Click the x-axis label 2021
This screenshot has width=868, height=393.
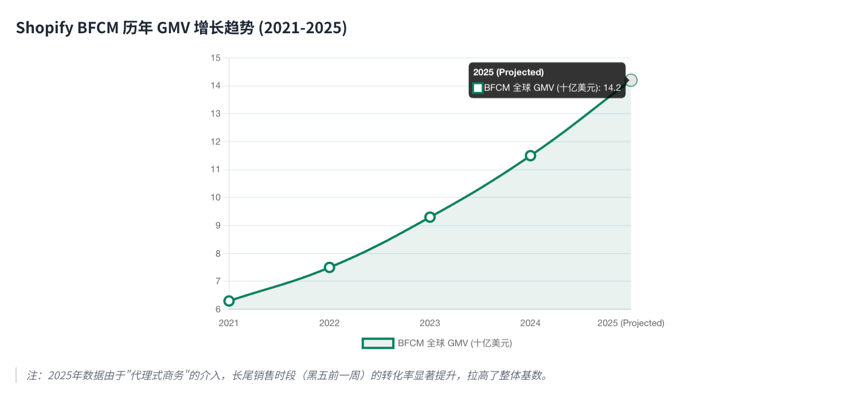tap(228, 323)
